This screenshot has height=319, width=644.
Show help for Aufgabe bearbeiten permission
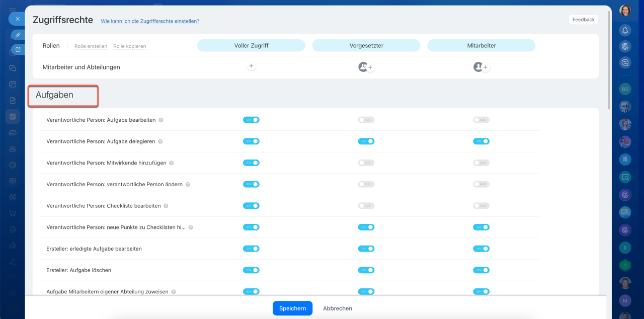161,120
